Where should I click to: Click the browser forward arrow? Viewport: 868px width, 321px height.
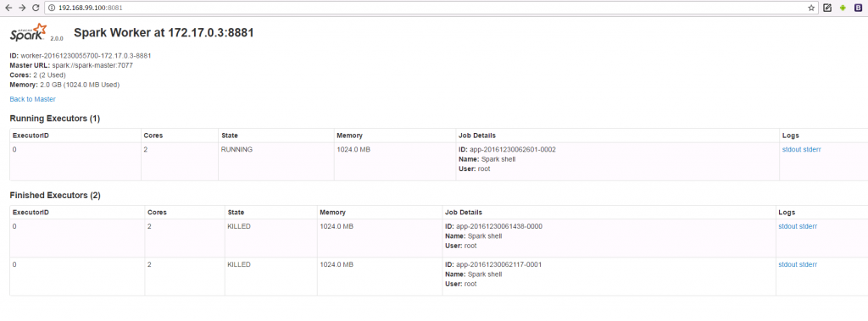click(x=22, y=8)
